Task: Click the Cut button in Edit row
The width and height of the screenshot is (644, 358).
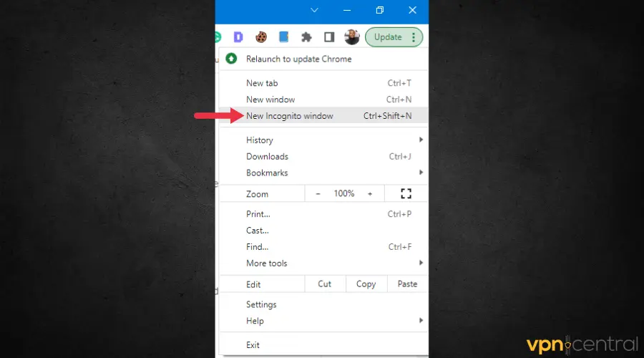Action: (x=325, y=284)
